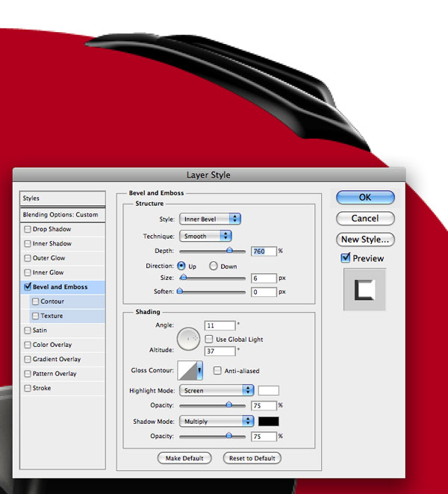The image size is (448, 494).
Task: Open the Shadow Mode dropdown showing Multiply
Action: point(217,422)
